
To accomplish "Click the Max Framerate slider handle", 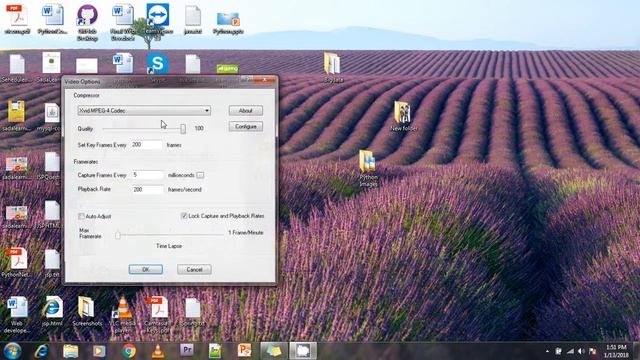I will [x=118, y=235].
